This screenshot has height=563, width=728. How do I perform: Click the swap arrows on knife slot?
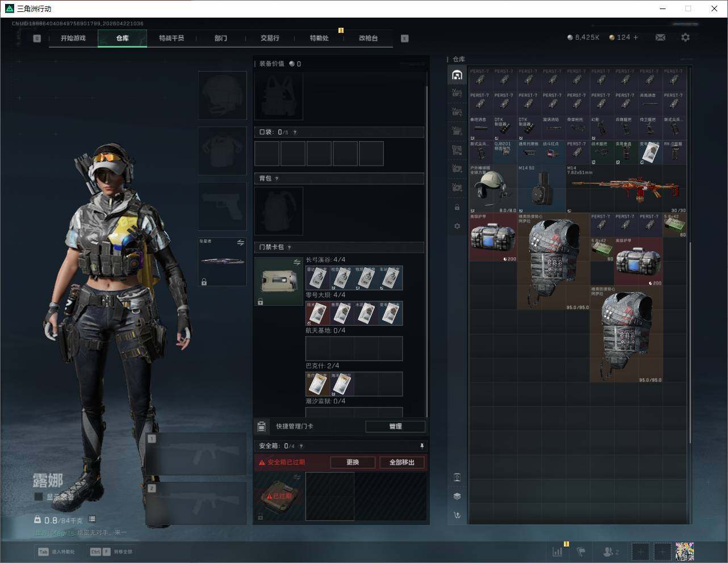point(240,243)
